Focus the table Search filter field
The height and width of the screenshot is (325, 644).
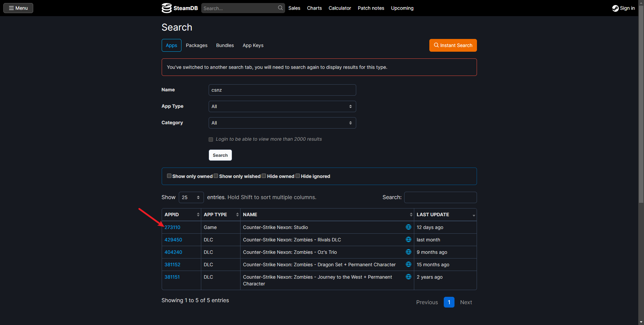click(440, 197)
